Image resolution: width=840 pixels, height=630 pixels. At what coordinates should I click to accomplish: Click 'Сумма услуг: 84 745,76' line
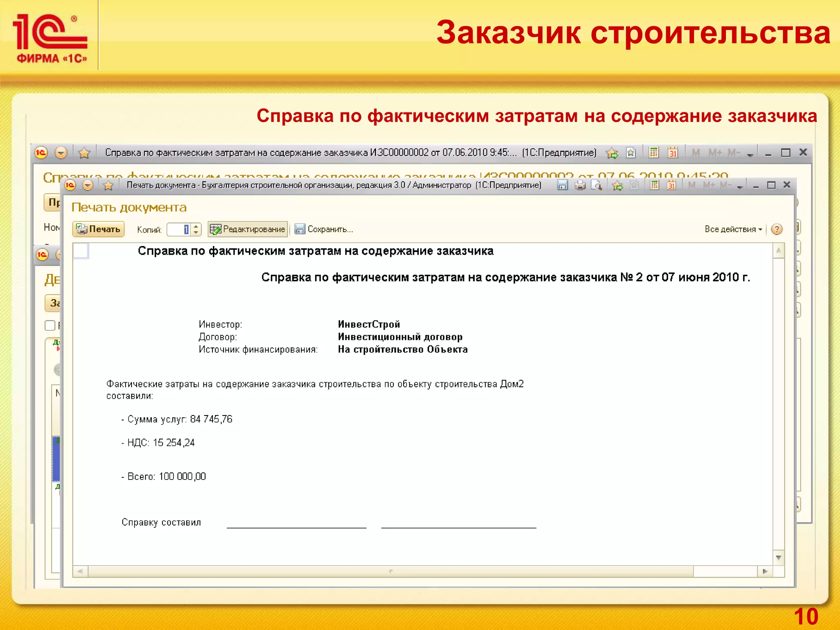coord(177,419)
